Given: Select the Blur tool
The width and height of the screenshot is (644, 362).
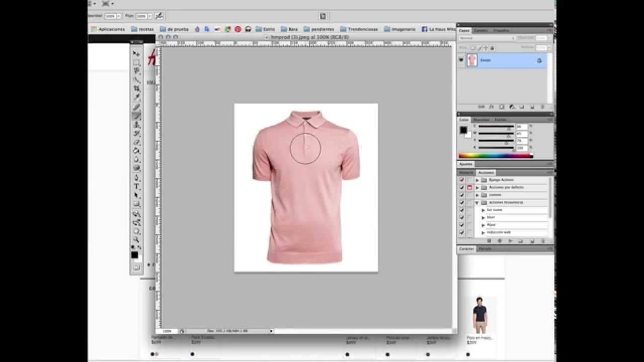Looking at the screenshot, I should (136, 159).
